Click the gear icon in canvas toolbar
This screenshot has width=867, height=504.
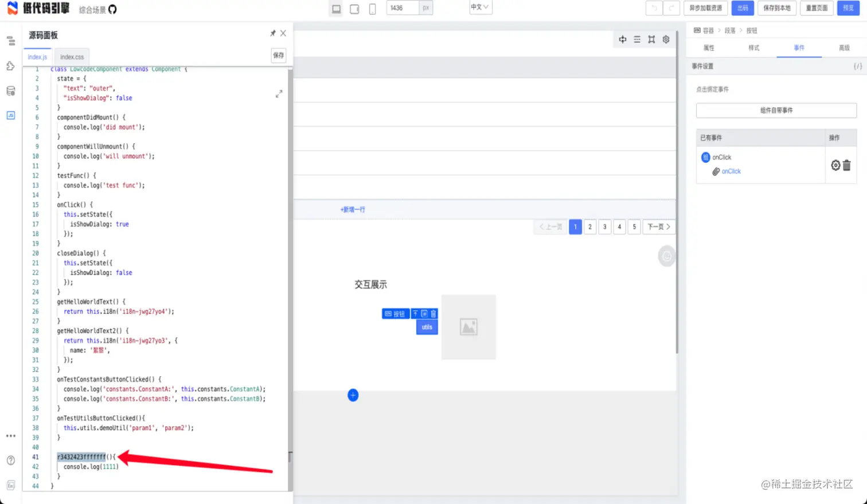666,40
